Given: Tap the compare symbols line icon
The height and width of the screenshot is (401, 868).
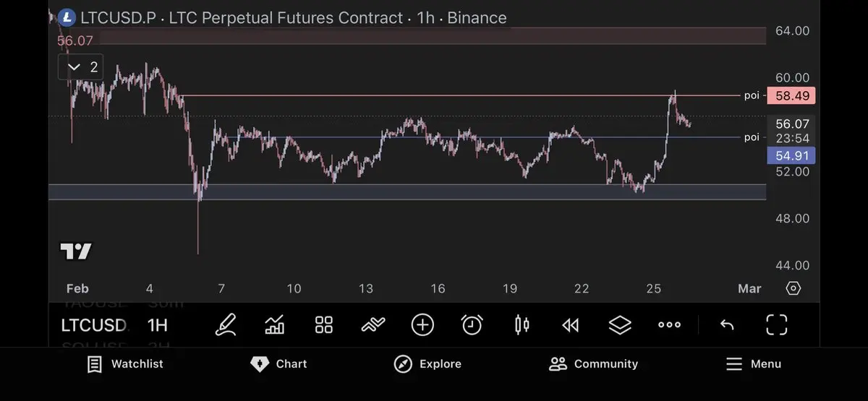Looking at the screenshot, I should (373, 325).
